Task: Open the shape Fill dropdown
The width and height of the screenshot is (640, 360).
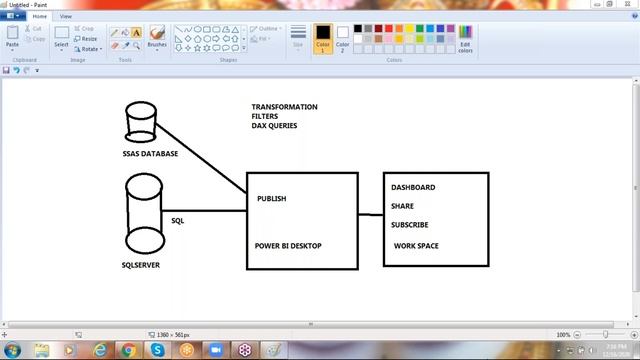Action: pyautogui.click(x=261, y=39)
